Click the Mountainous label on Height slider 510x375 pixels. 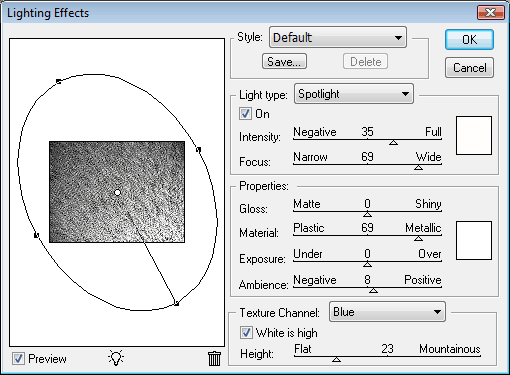tap(450, 349)
